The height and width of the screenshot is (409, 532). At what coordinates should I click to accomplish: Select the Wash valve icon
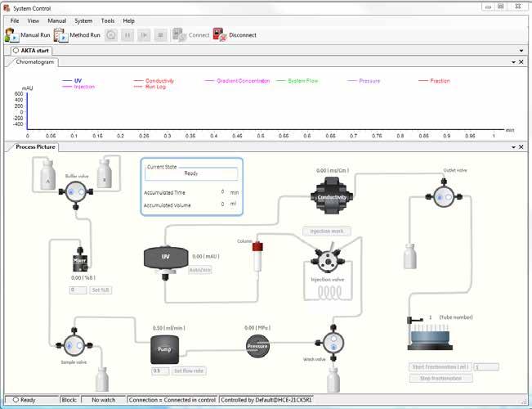tap(333, 343)
